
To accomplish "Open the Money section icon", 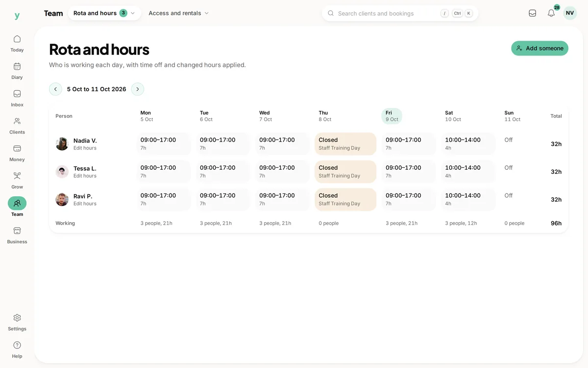I will coord(17,148).
